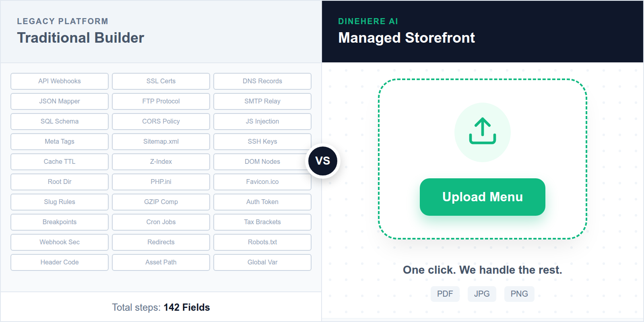
Task: Open the Cron Jobs field
Action: (x=161, y=222)
